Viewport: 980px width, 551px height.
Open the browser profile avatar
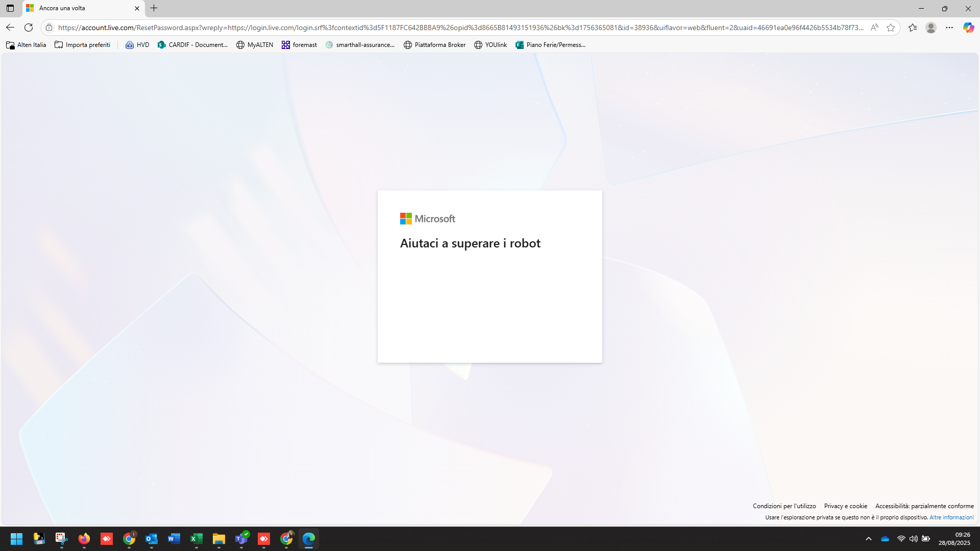click(931, 28)
